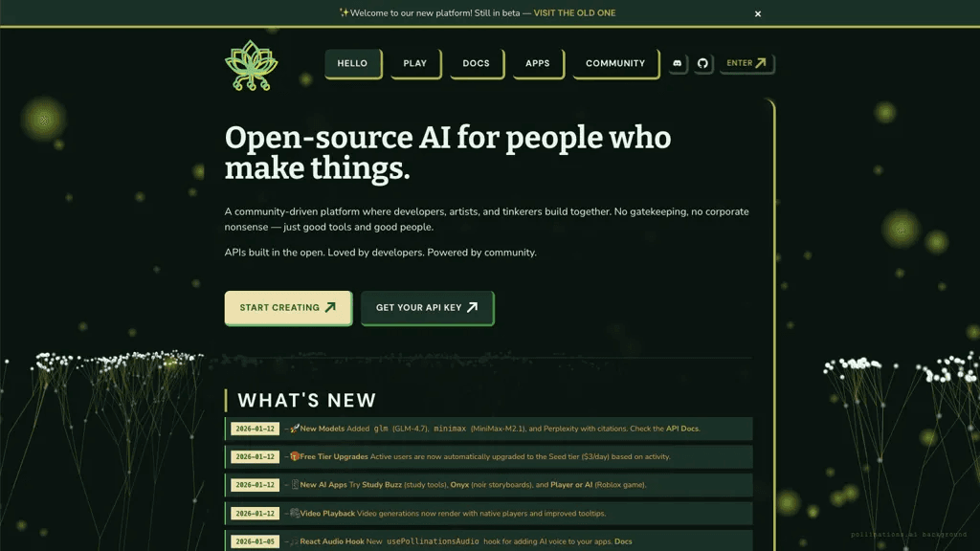Follow the VISIT THE OLD ONE link
Image resolution: width=980 pixels, height=551 pixels.
pos(574,13)
